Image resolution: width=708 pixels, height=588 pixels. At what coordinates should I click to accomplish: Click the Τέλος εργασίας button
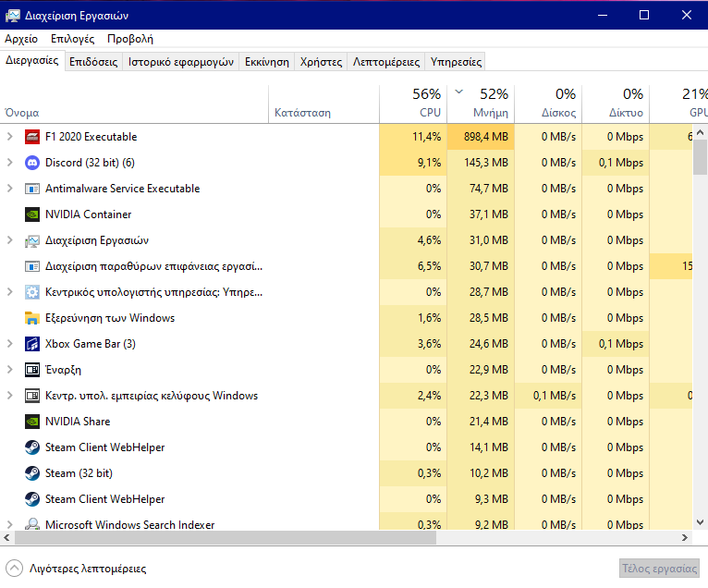pos(658,569)
